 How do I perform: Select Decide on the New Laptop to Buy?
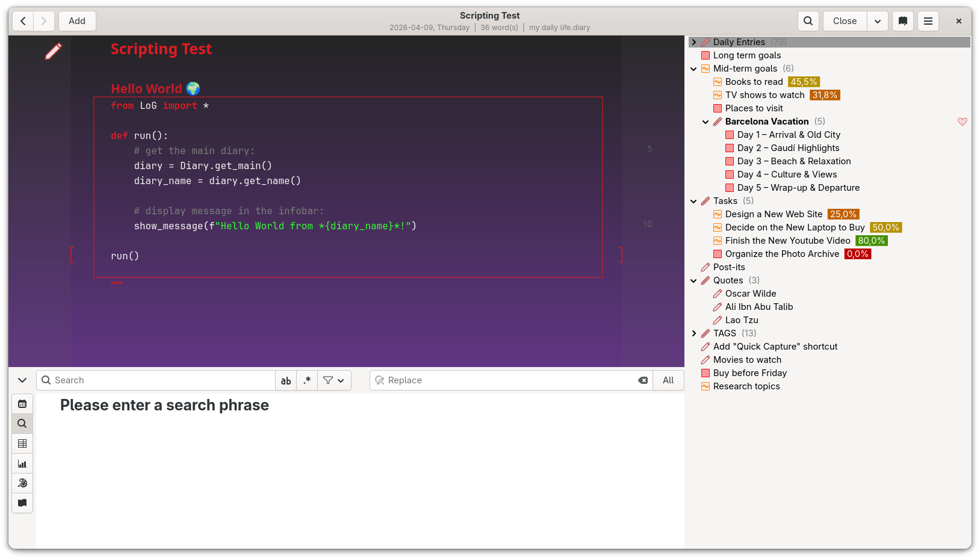click(795, 227)
